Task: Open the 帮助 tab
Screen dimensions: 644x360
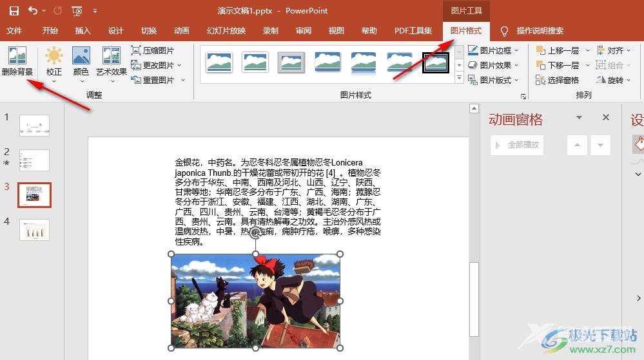Action: coord(369,31)
